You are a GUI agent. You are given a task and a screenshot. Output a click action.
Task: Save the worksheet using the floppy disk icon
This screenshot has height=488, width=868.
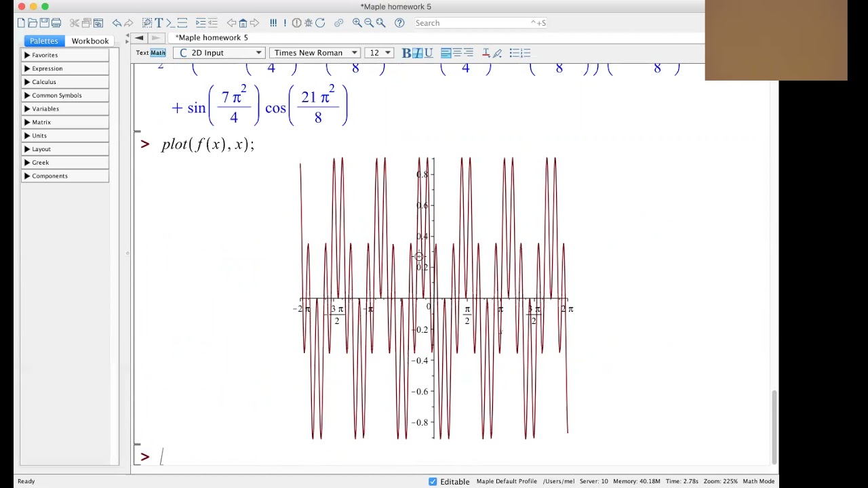click(x=44, y=23)
